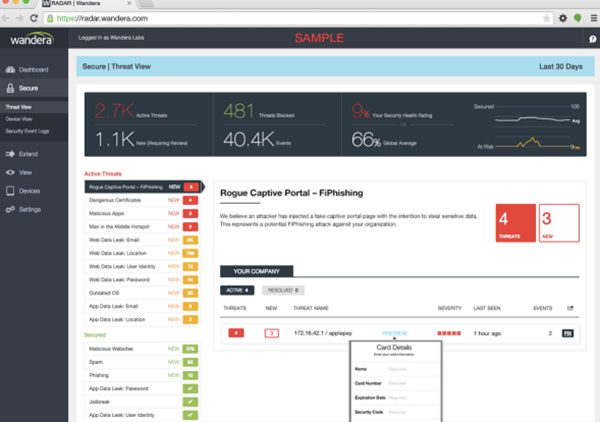This screenshot has width=600, height=422.
Task: Click the View eye icon
Action: click(x=10, y=173)
